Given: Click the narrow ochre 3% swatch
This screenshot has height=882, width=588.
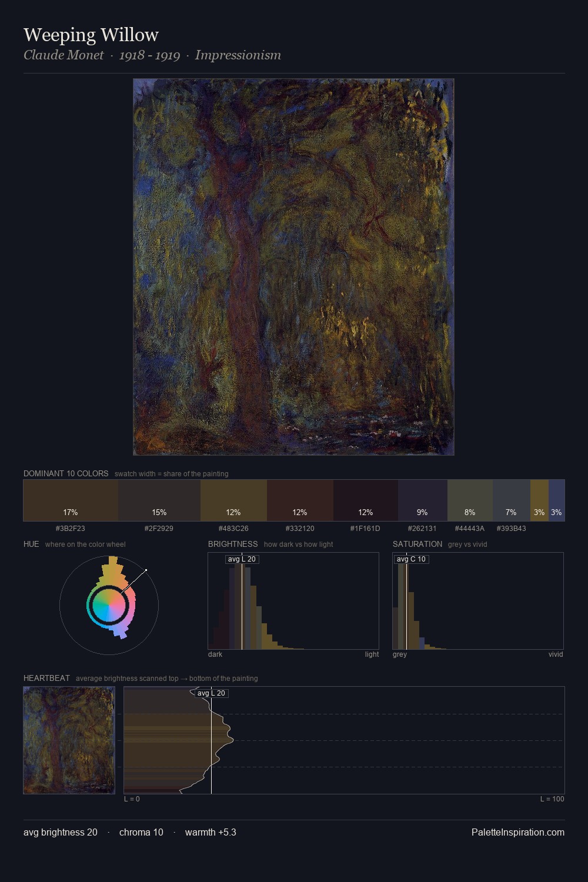Looking at the screenshot, I should tap(539, 500).
